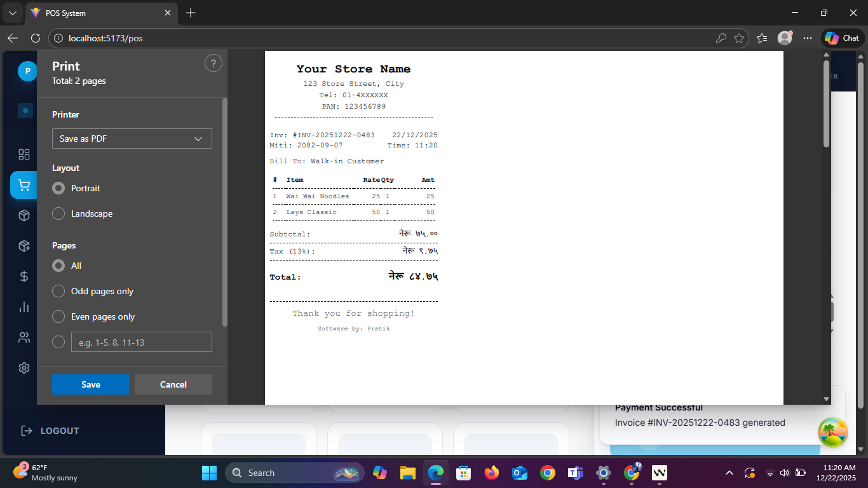Screen dimensions: 868x488
Task: Click the browser back arrow
Action: pos(13,38)
